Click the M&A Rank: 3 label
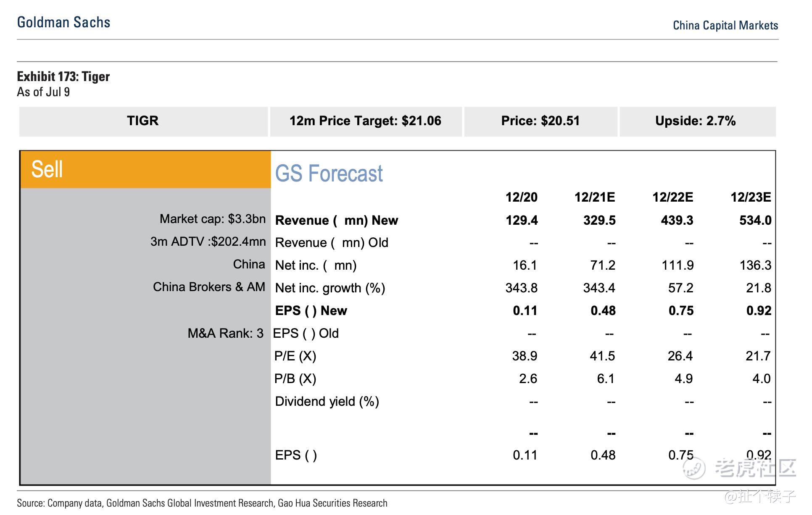812x515 pixels. (225, 334)
